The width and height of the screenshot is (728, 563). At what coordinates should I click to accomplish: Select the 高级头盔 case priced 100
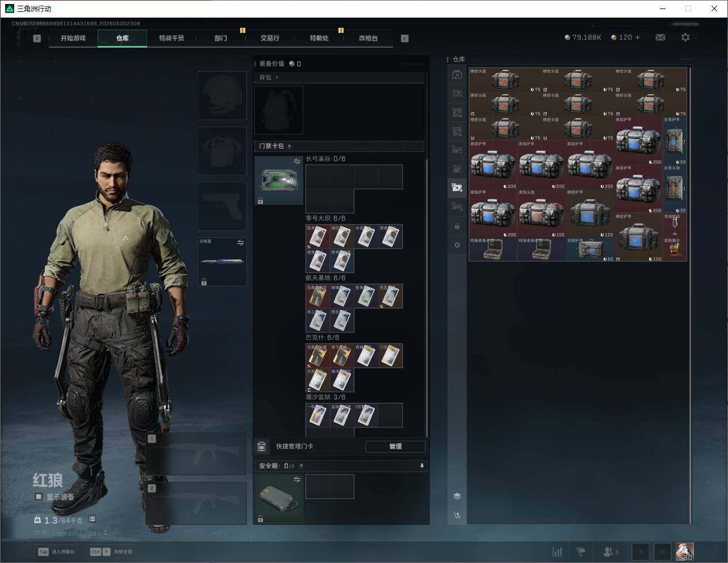(542, 213)
